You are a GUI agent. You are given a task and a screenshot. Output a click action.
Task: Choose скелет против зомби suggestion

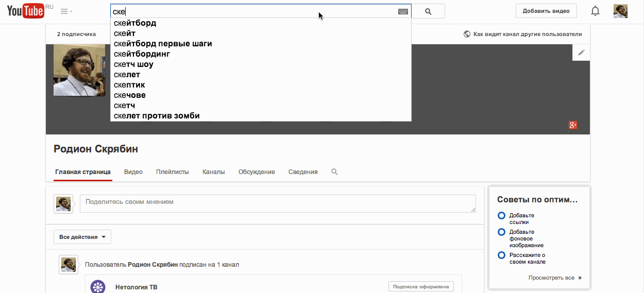pyautogui.click(x=261, y=116)
